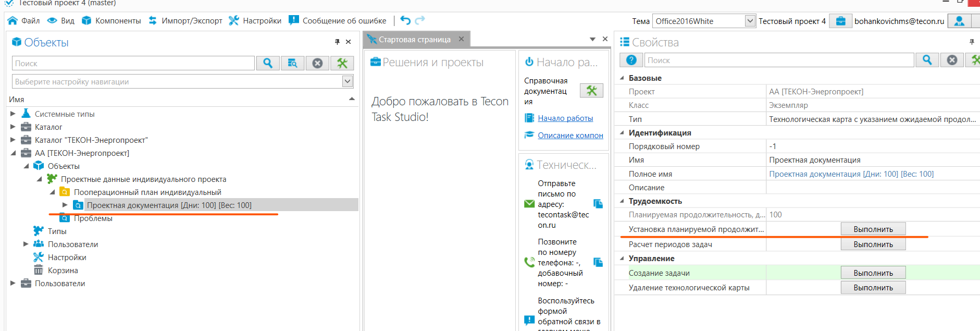Open the Начало работы link
Screen dimensions: 980x331
[565, 118]
